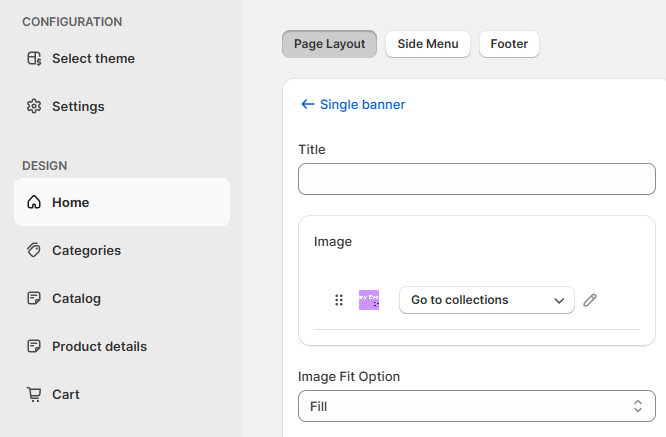The height and width of the screenshot is (437, 666).
Task: Open the Product details design section
Action: 122,346
